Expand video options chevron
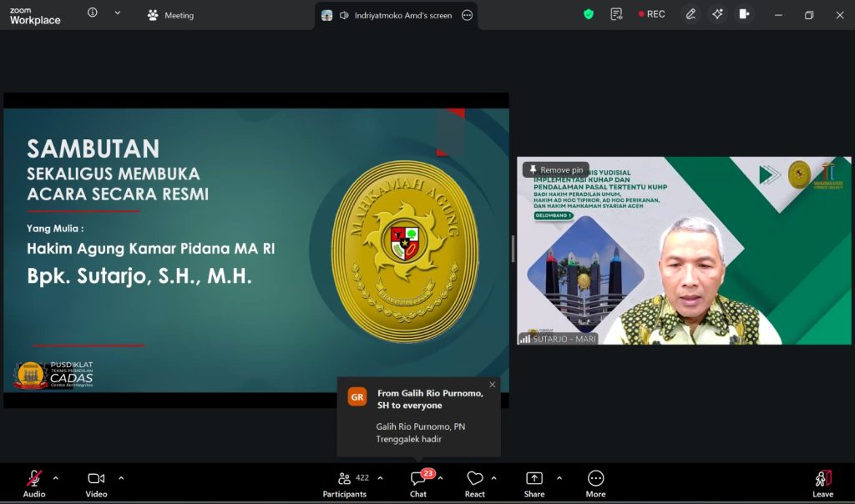 121,478
